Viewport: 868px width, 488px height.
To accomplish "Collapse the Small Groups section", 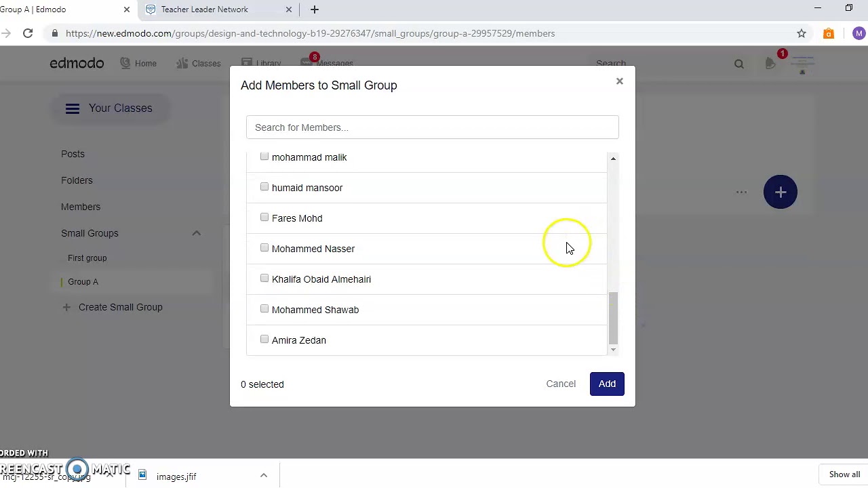I will [196, 233].
